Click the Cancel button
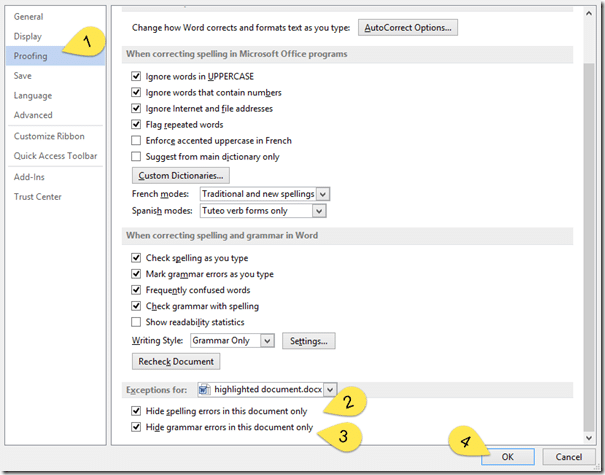 [x=569, y=457]
